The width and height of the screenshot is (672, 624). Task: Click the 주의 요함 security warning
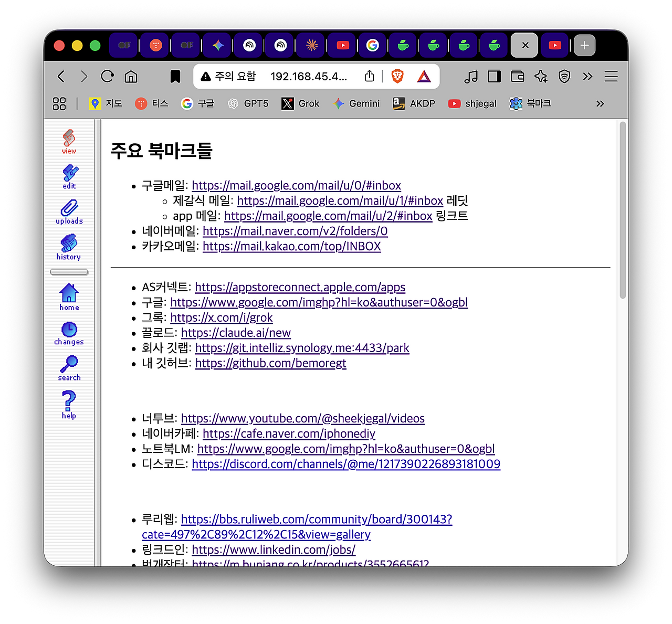click(228, 77)
